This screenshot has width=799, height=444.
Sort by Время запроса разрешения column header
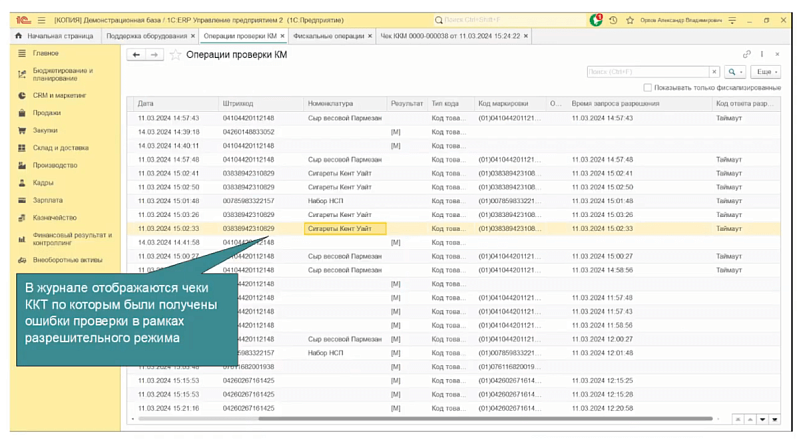click(x=640, y=103)
